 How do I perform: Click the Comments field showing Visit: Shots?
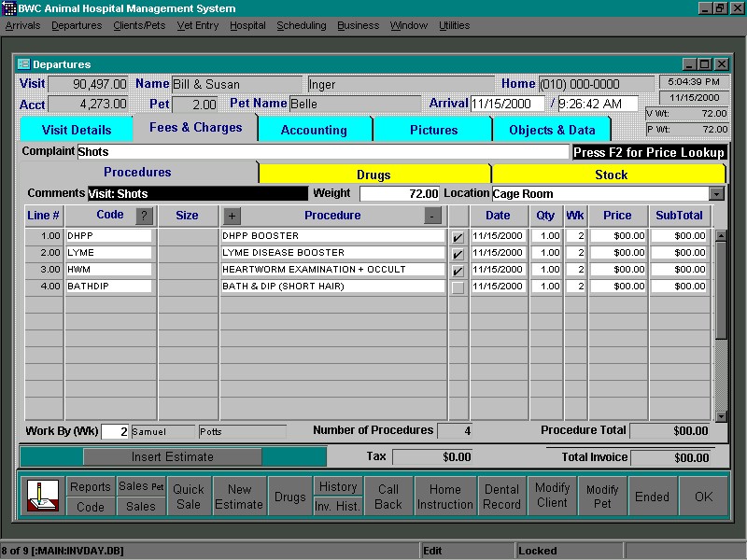[198, 193]
